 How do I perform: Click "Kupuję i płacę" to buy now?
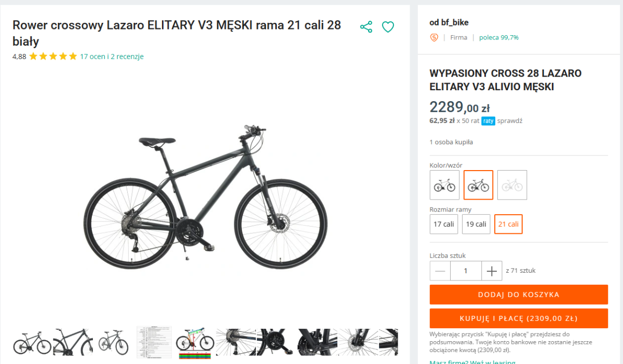[519, 318]
